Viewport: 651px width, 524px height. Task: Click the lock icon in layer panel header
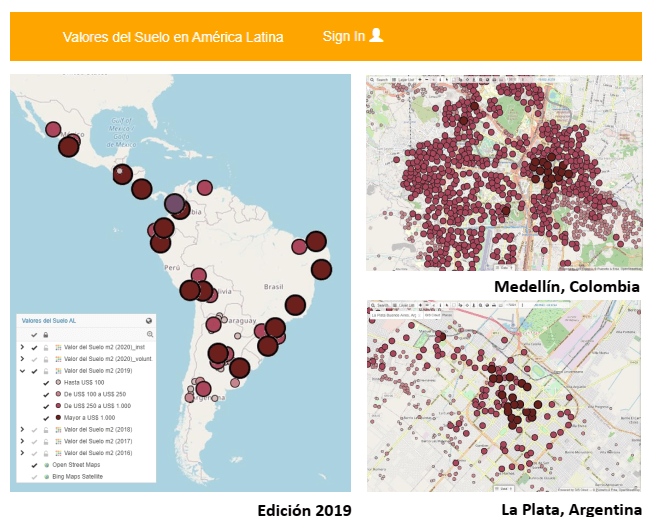point(45,334)
